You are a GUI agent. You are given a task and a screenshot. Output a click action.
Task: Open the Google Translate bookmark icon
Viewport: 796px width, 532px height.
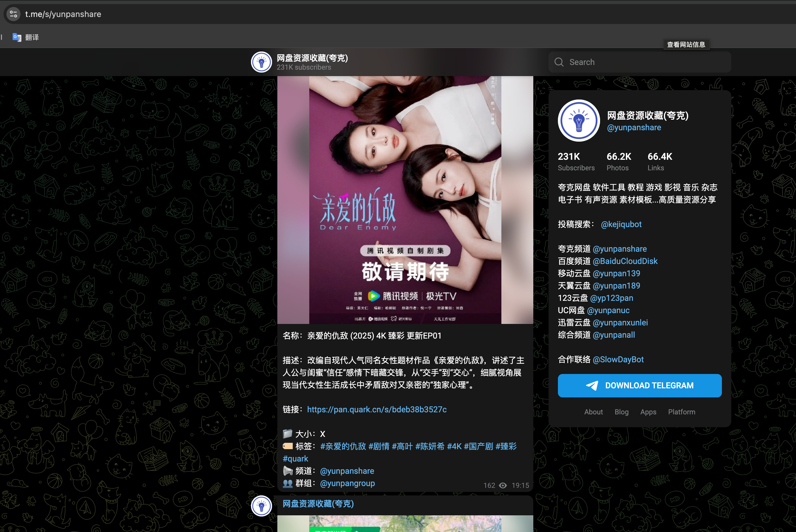(17, 37)
